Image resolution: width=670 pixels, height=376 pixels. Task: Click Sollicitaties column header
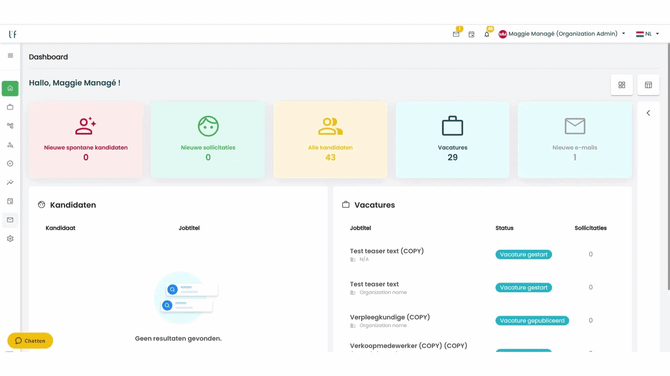(591, 228)
